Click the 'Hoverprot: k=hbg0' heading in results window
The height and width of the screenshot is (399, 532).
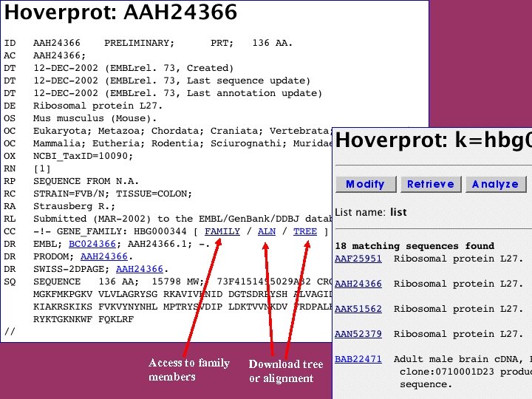[x=433, y=140]
